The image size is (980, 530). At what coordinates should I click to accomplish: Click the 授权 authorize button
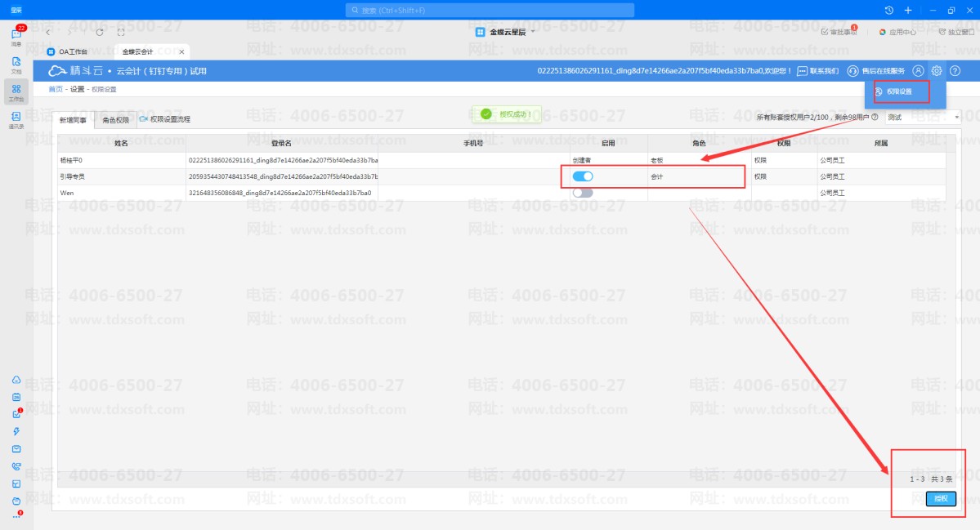(x=941, y=499)
